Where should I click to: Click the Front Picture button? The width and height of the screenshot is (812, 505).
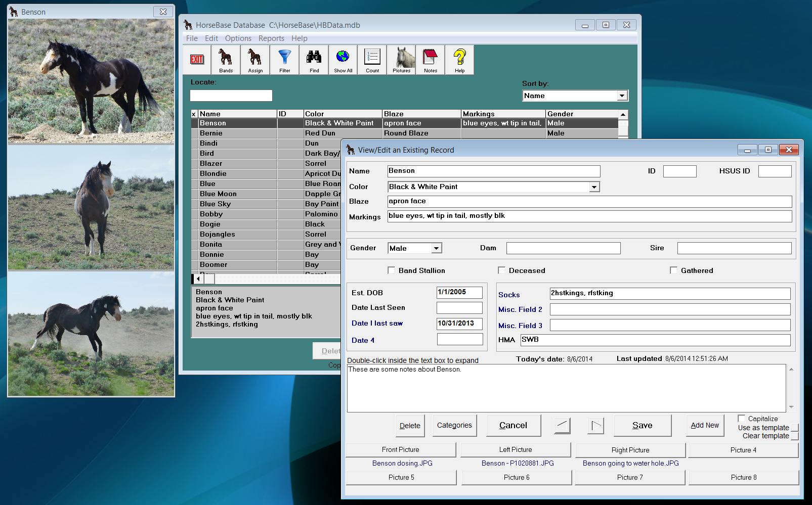tap(401, 449)
